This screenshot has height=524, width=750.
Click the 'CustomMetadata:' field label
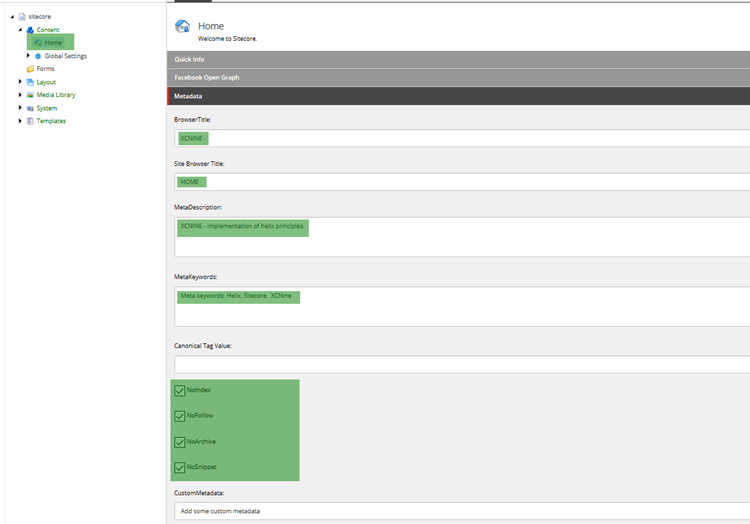199,493
